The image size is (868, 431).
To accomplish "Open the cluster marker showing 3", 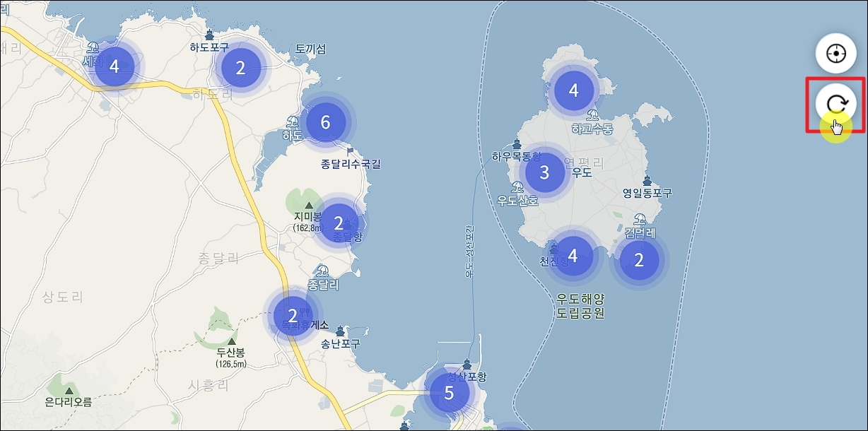I will pyautogui.click(x=544, y=172).
